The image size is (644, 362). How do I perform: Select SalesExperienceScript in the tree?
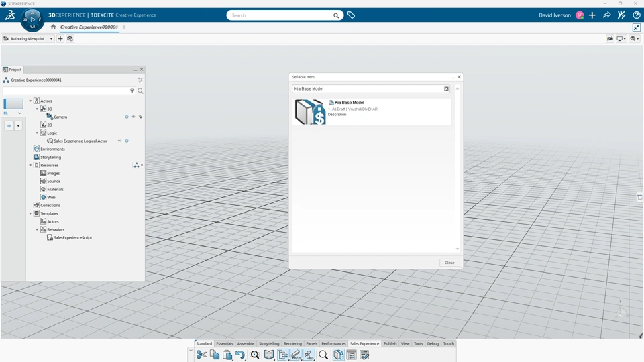coord(72,237)
